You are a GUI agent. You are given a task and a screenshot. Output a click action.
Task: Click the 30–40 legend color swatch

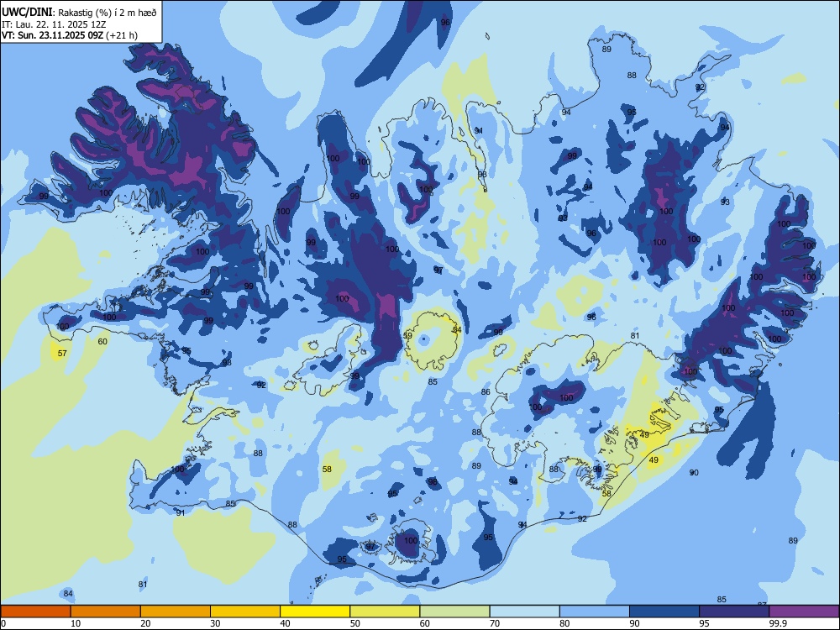click(x=245, y=612)
